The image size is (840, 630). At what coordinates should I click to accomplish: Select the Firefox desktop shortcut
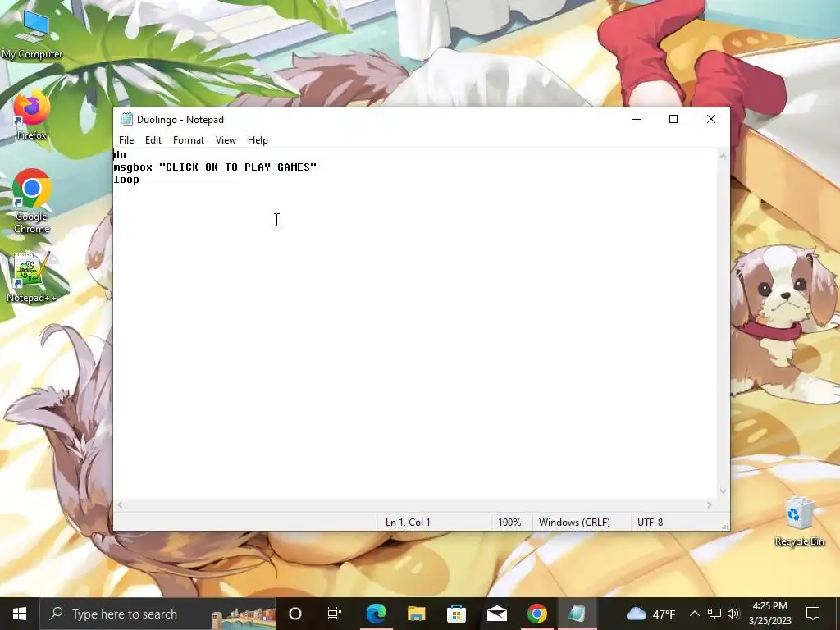32,116
